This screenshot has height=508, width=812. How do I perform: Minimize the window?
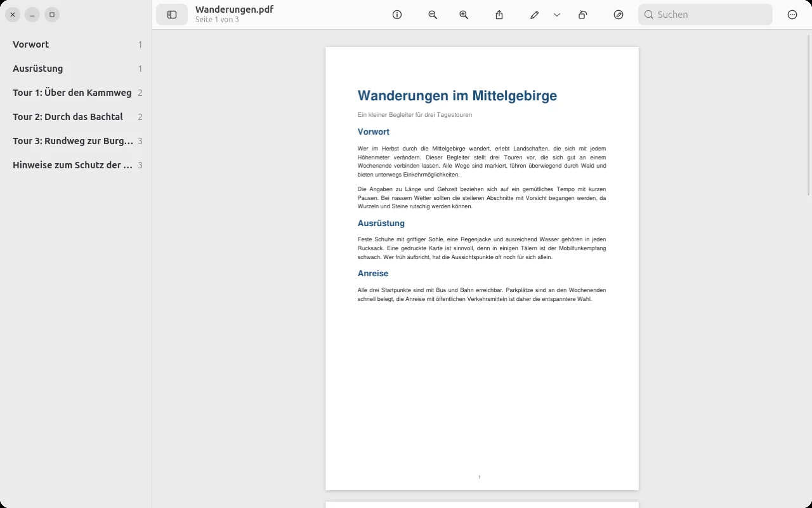click(x=32, y=15)
